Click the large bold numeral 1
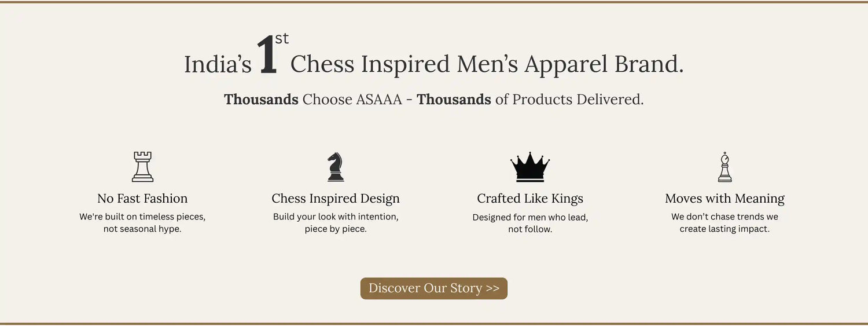The height and width of the screenshot is (326, 868). click(x=267, y=57)
